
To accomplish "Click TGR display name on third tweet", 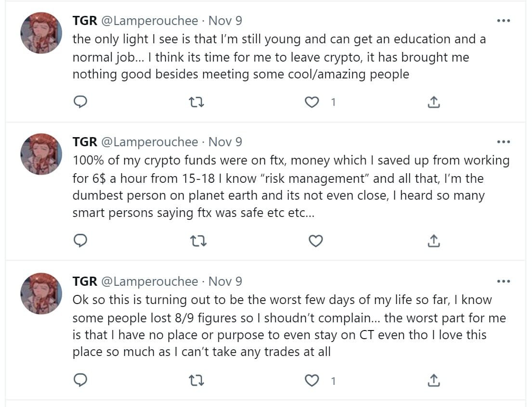I will [x=85, y=281].
